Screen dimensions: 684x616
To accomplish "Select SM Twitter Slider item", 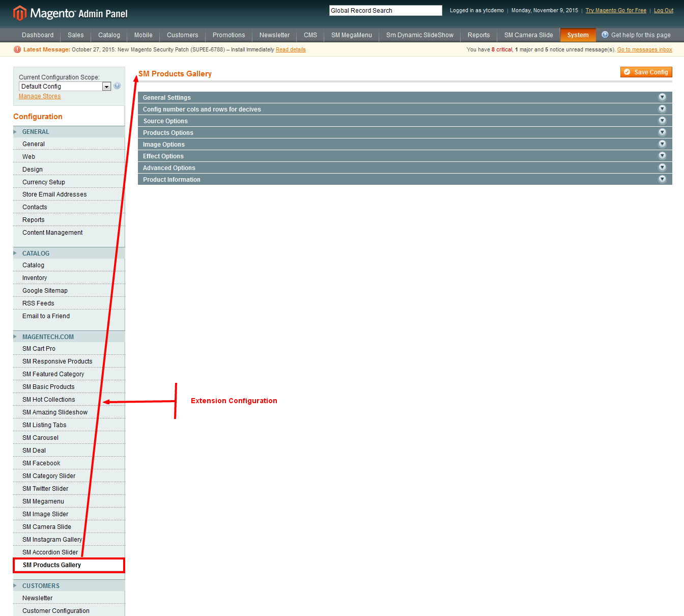I will pyautogui.click(x=69, y=489).
